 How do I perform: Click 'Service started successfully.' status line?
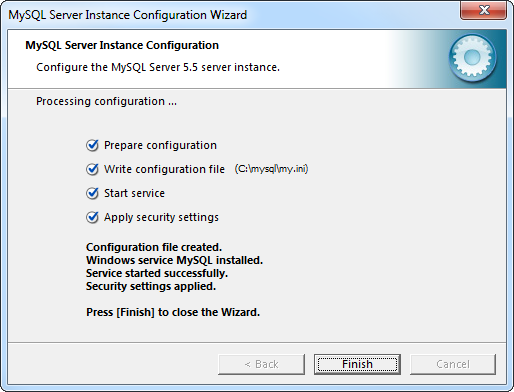(157, 273)
